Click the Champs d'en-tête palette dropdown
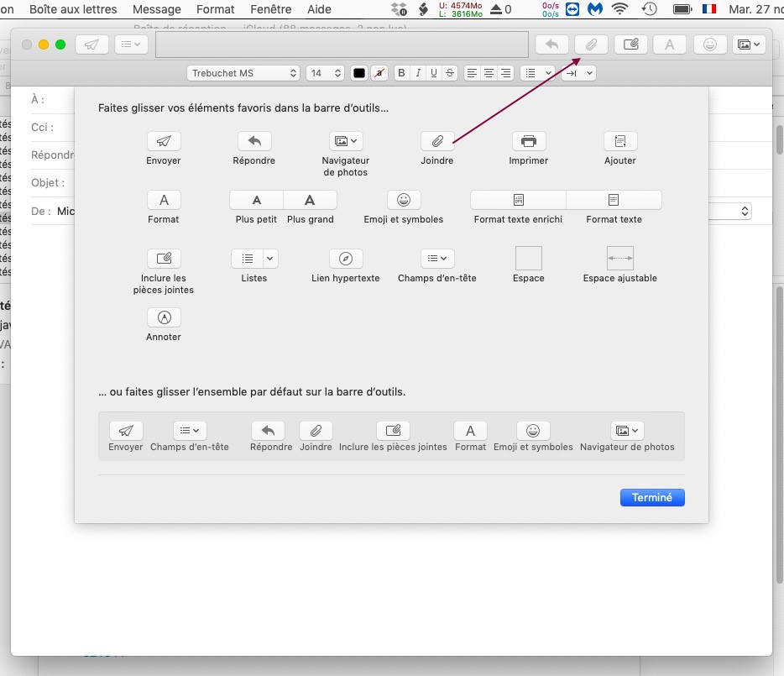Screen dimensions: 784x676 click(437, 259)
